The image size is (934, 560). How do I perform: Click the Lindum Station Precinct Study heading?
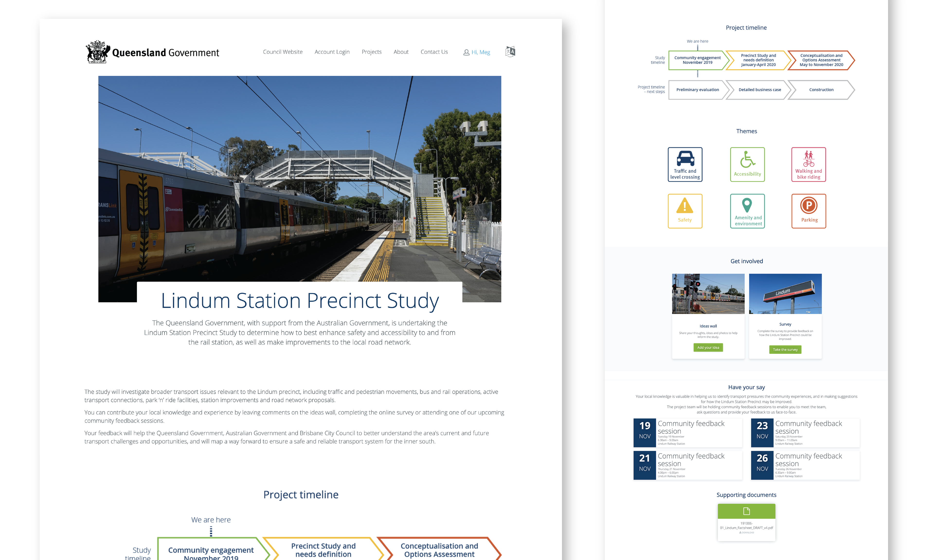[x=300, y=301]
